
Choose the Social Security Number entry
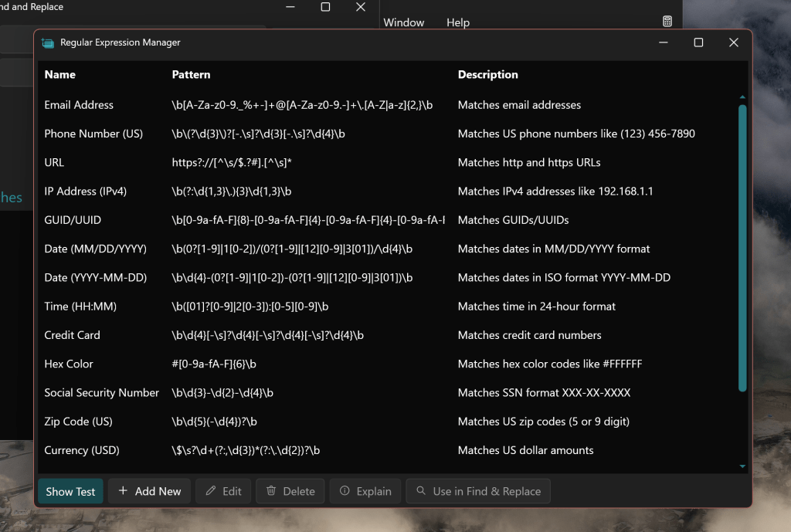101,392
